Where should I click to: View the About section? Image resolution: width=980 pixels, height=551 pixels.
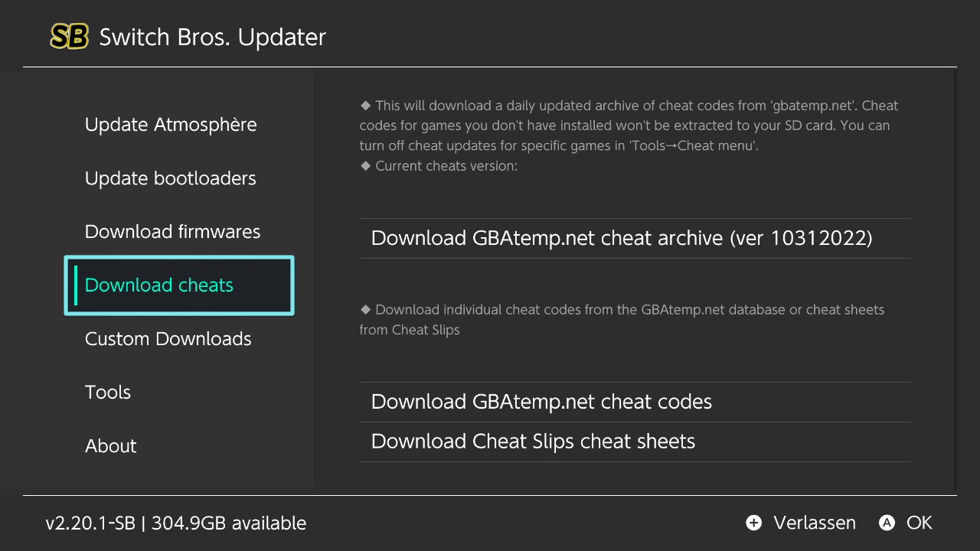click(110, 445)
